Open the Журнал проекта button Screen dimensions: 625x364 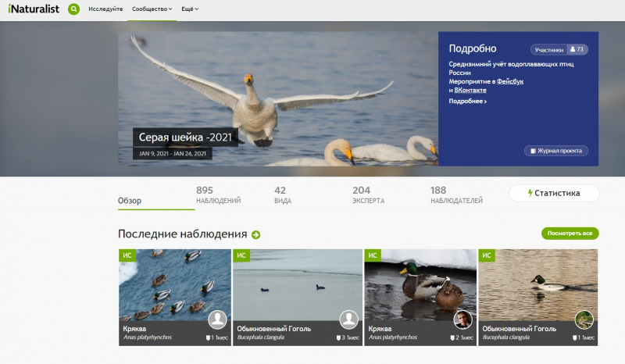tap(555, 151)
